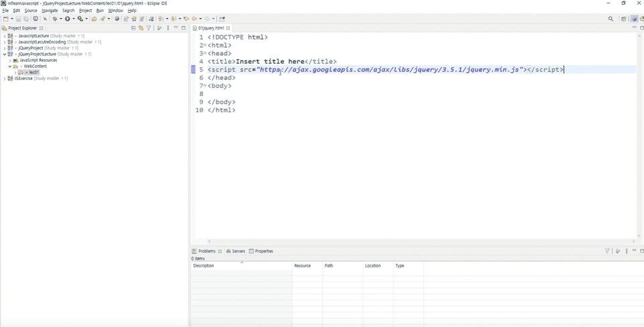
Task: Open the Navigate menu
Action: click(50, 10)
